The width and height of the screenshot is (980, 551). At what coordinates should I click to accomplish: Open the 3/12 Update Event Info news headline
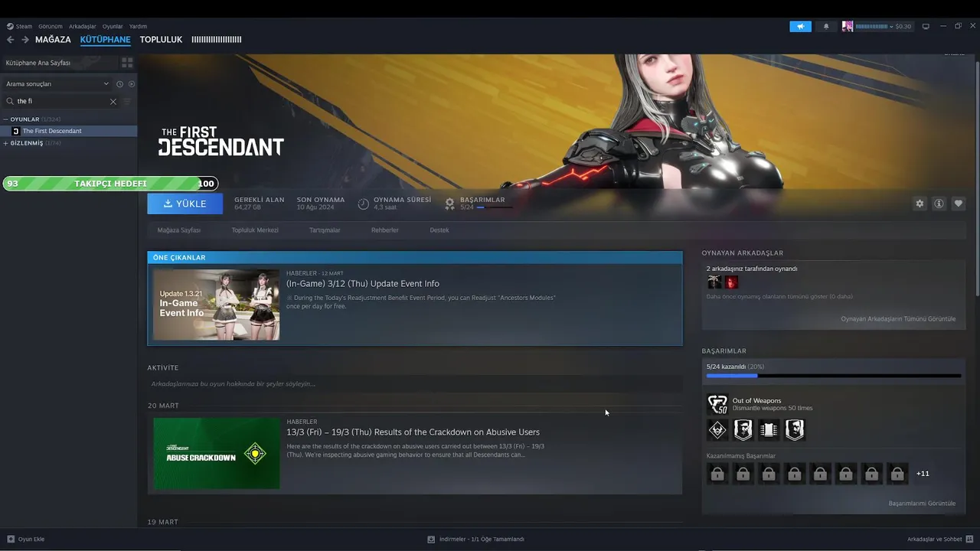[x=363, y=284]
